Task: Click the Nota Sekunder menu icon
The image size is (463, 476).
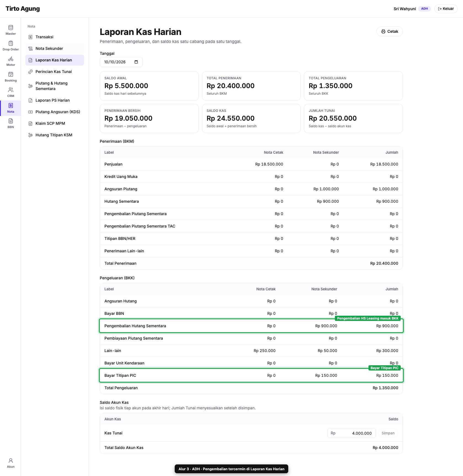Action: pyautogui.click(x=31, y=48)
